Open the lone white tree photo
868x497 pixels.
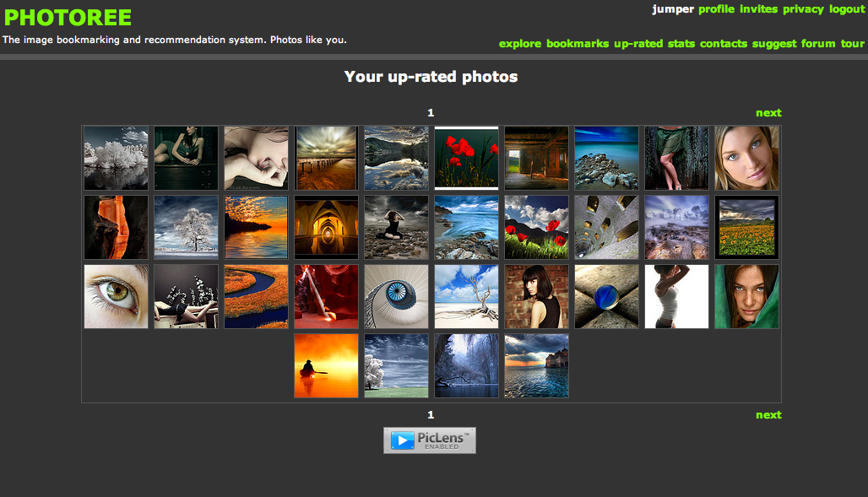(186, 228)
